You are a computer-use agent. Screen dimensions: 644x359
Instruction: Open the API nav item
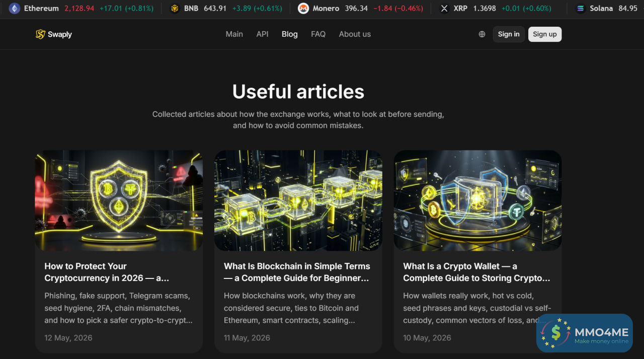tap(262, 34)
